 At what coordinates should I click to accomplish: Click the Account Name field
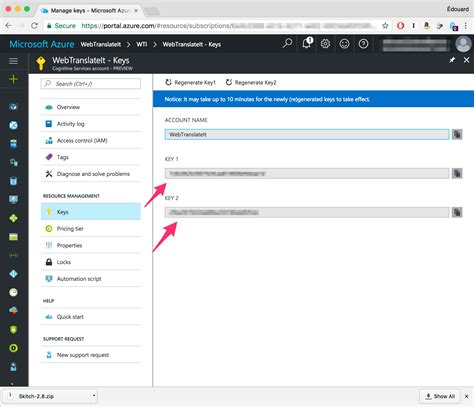307,134
